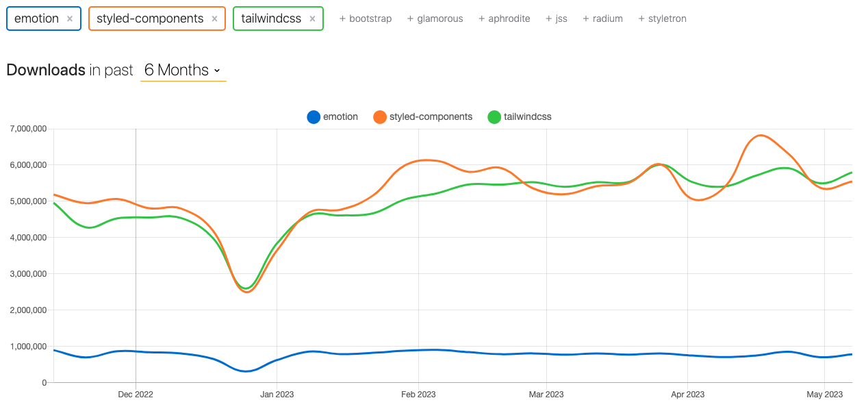This screenshot has height=411, width=868.
Task: Click the tailwindcss tag name
Action: (x=271, y=18)
